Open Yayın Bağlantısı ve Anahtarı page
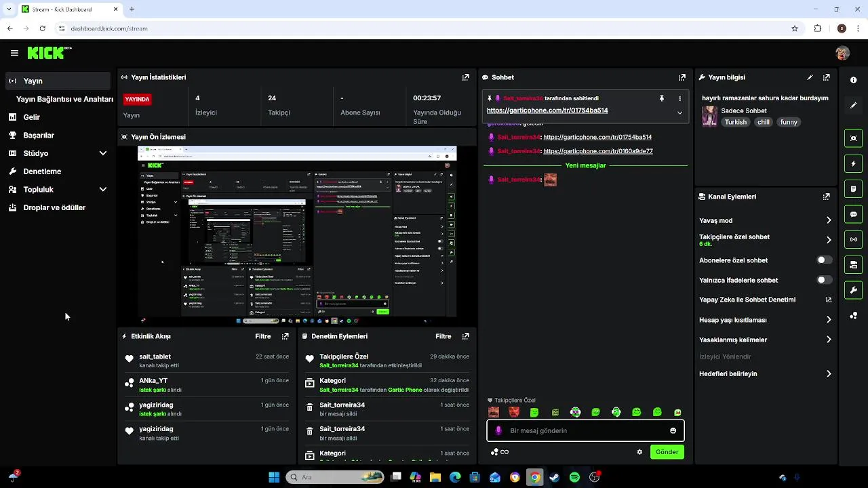 (64, 99)
